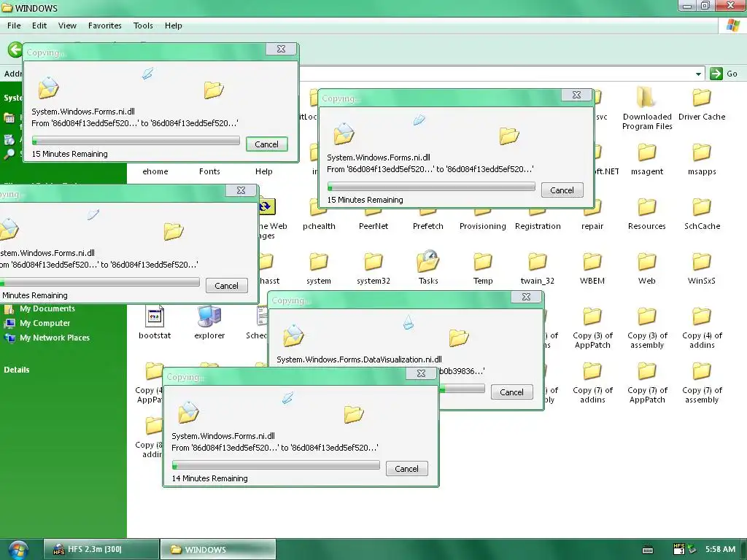Click the green Back arrow button
747x560 pixels.
[x=15, y=50]
